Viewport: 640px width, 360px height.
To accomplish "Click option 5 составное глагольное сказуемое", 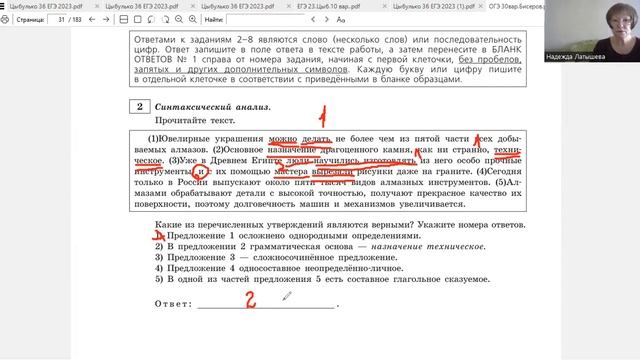I will click(322, 280).
